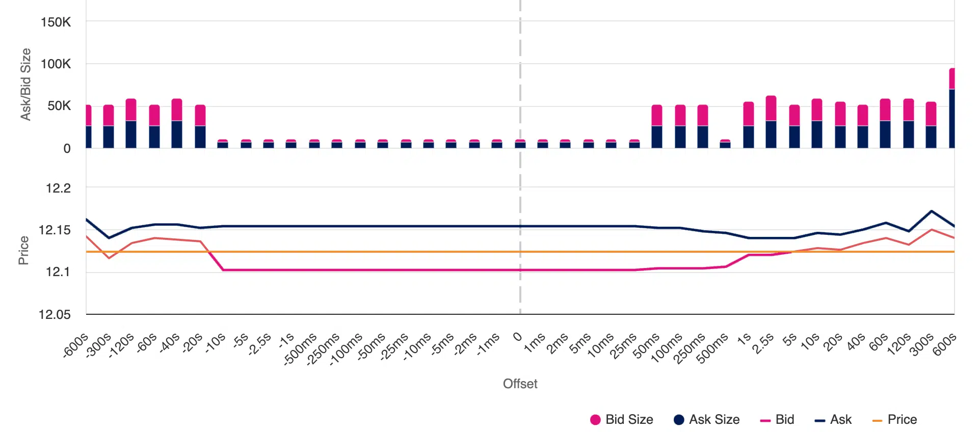
Task: Click the orange Price line
Action: coord(520,252)
